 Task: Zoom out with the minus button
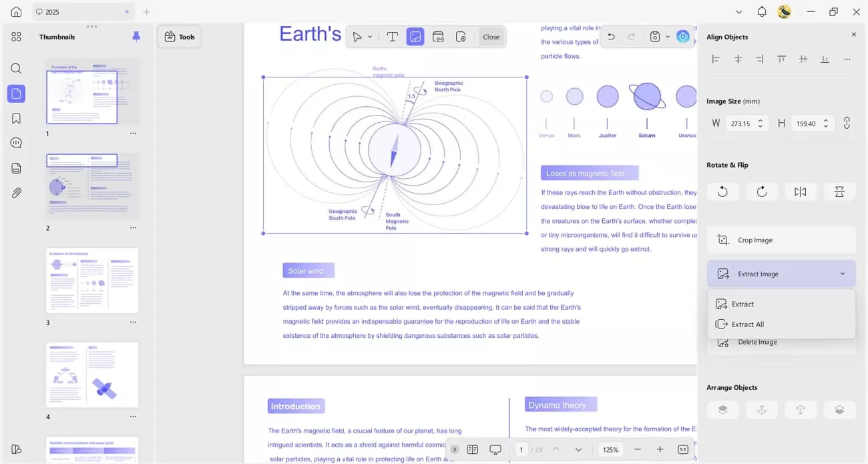tap(638, 450)
